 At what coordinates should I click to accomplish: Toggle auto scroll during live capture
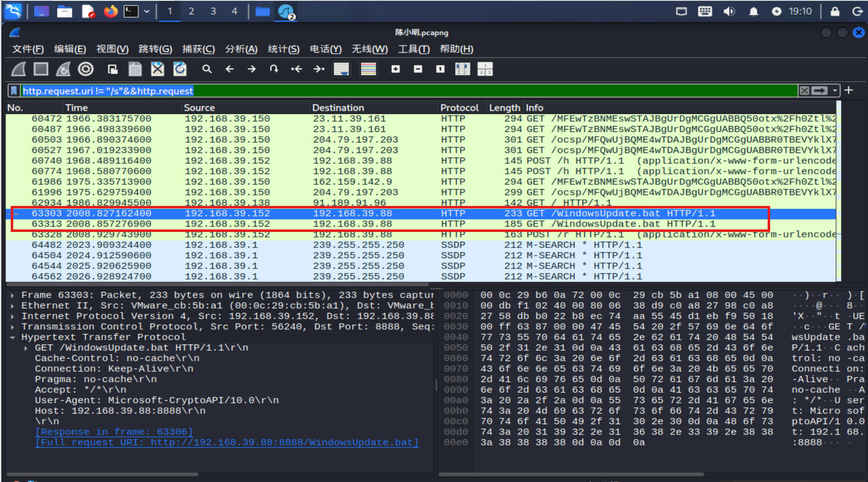(342, 69)
